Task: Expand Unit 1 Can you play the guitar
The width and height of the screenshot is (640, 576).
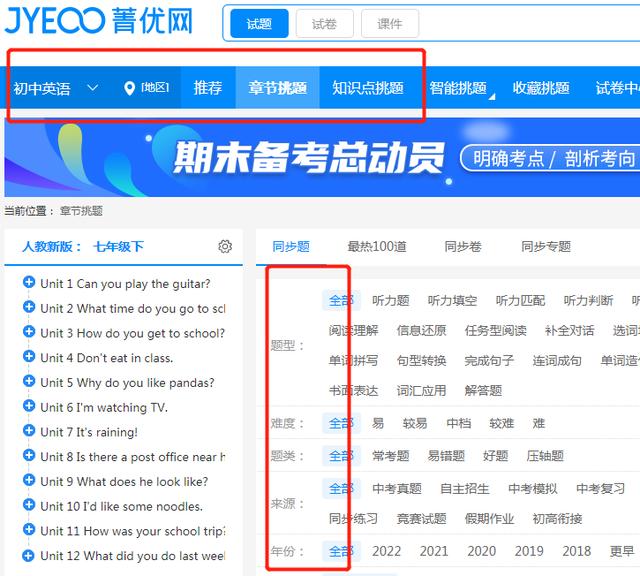Action: point(29,282)
